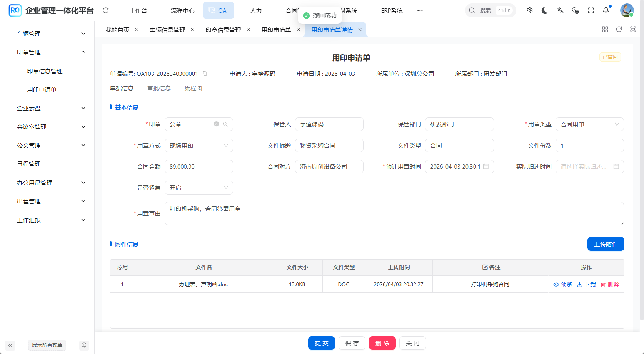Click the search icon in the 印章 field
The image size is (644, 354).
(225, 124)
